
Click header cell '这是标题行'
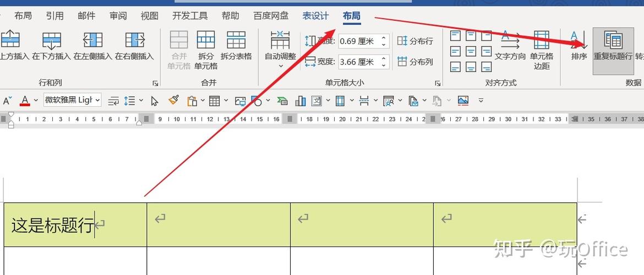tap(75, 224)
